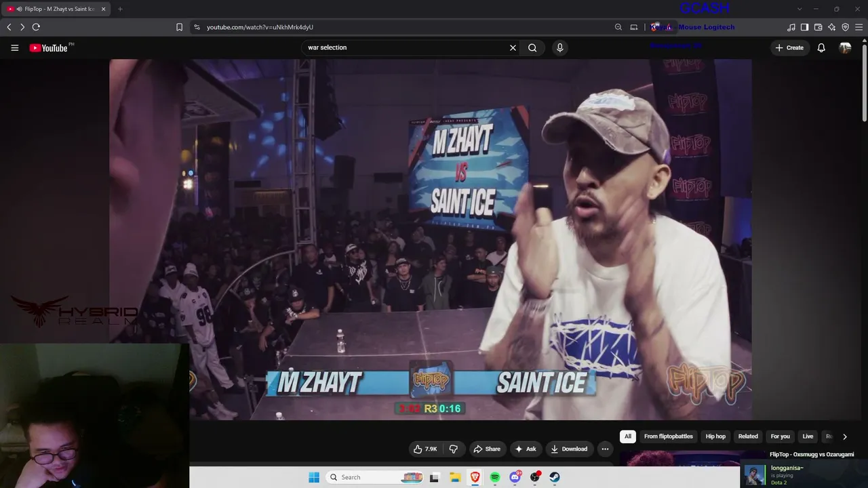Open Leo AI sparkle icon in toolbar
This screenshot has height=488, width=868.
832,27
